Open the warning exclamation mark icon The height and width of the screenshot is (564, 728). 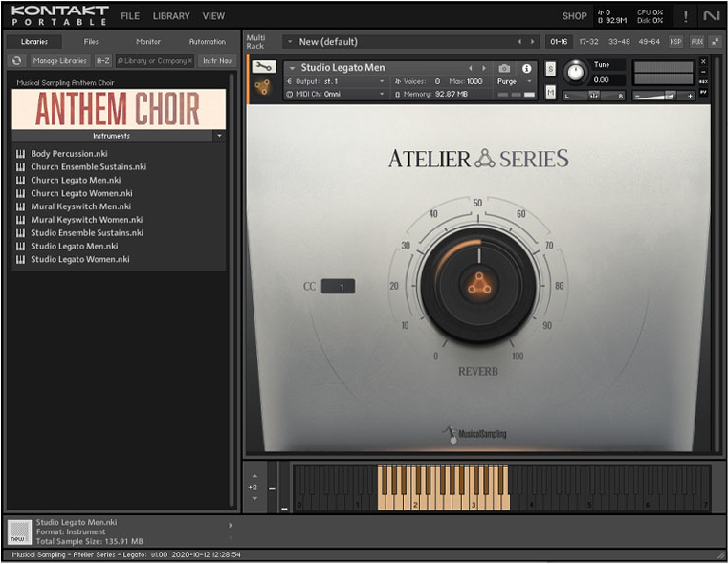pyautogui.click(x=685, y=16)
